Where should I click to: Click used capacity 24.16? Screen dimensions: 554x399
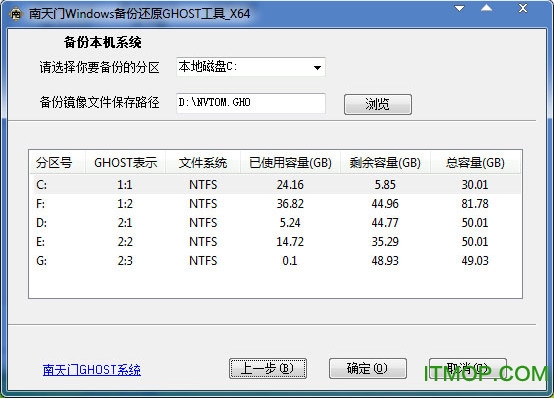tap(290, 185)
